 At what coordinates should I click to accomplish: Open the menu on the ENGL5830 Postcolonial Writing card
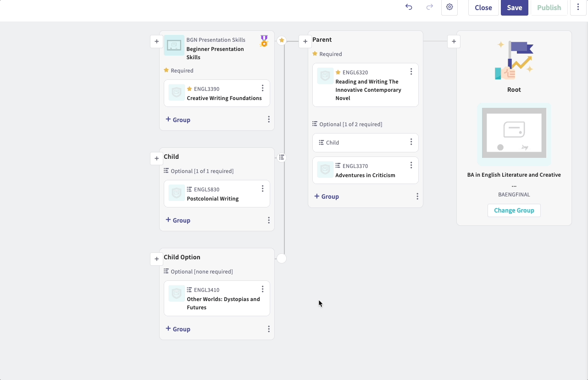pos(263,188)
